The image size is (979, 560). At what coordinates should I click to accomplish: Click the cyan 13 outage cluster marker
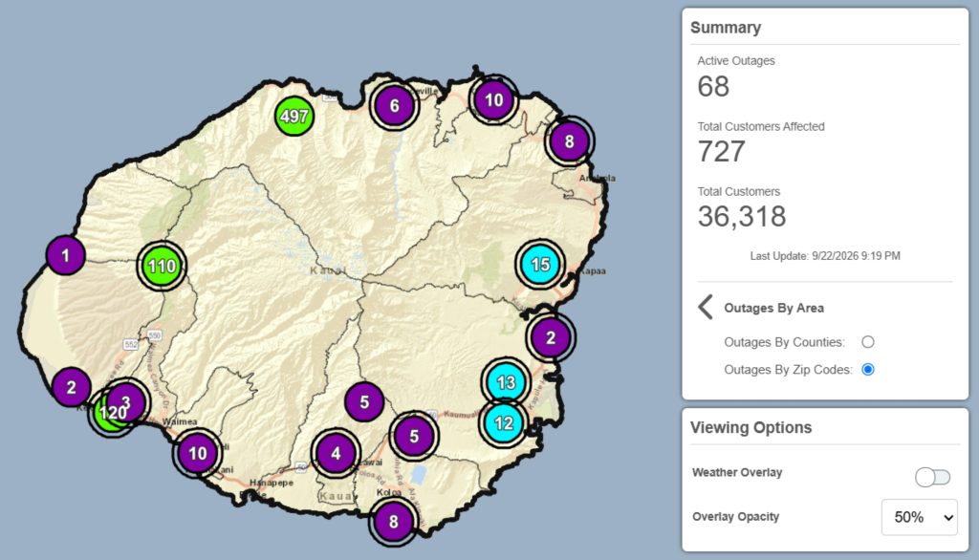click(506, 382)
